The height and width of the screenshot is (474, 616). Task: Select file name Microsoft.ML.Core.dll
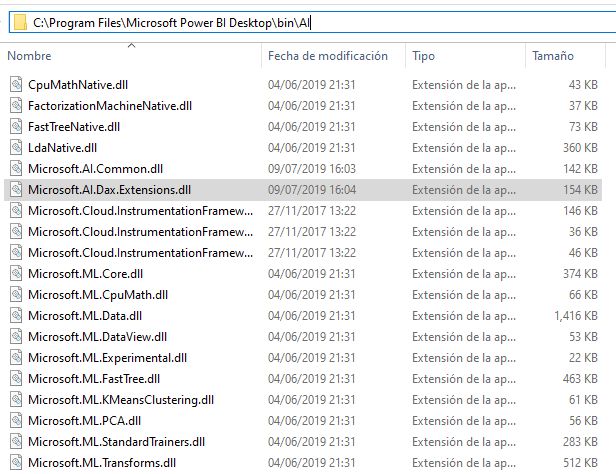tap(85, 274)
